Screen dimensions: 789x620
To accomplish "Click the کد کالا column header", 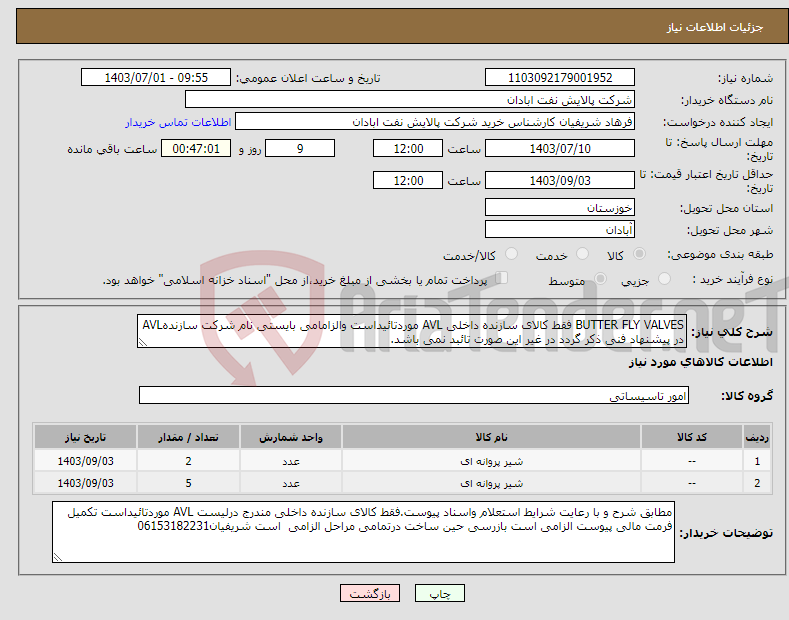I will click(x=692, y=437).
